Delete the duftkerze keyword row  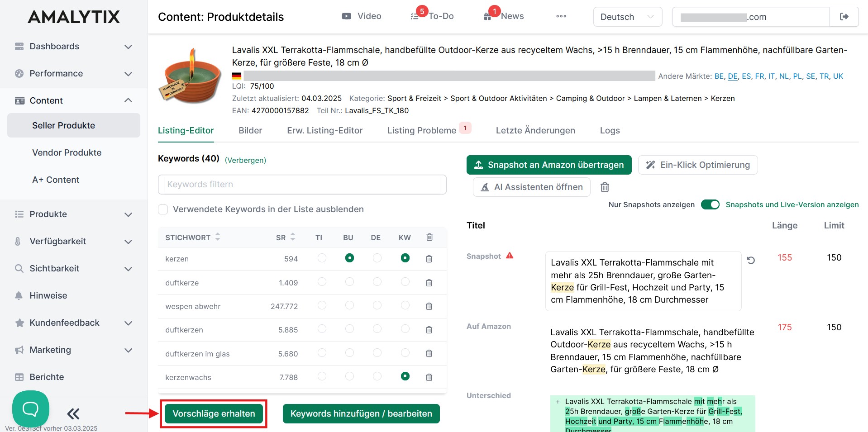[x=429, y=283]
